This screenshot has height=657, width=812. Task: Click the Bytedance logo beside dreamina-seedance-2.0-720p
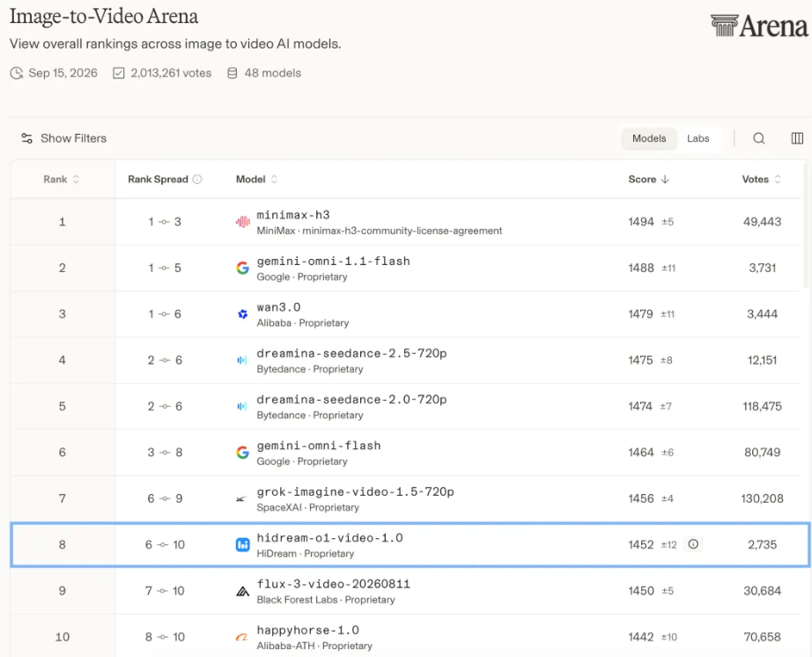(242, 406)
